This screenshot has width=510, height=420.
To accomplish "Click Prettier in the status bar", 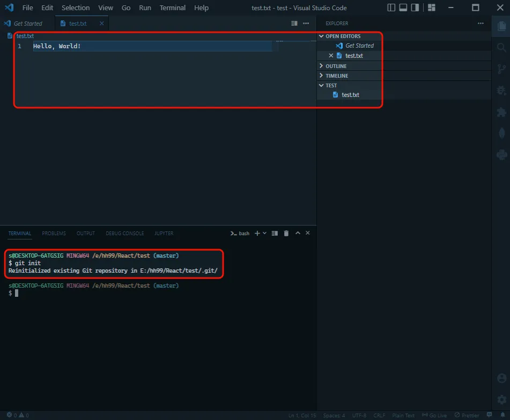I will (467, 415).
